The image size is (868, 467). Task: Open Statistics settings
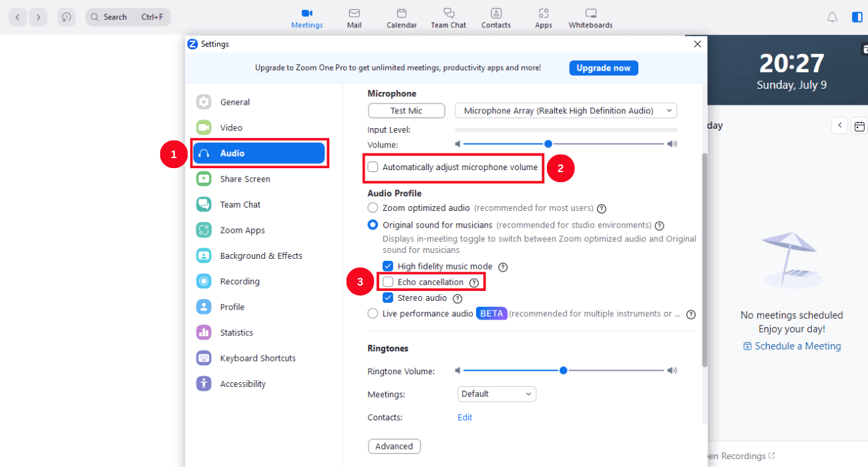click(258, 332)
